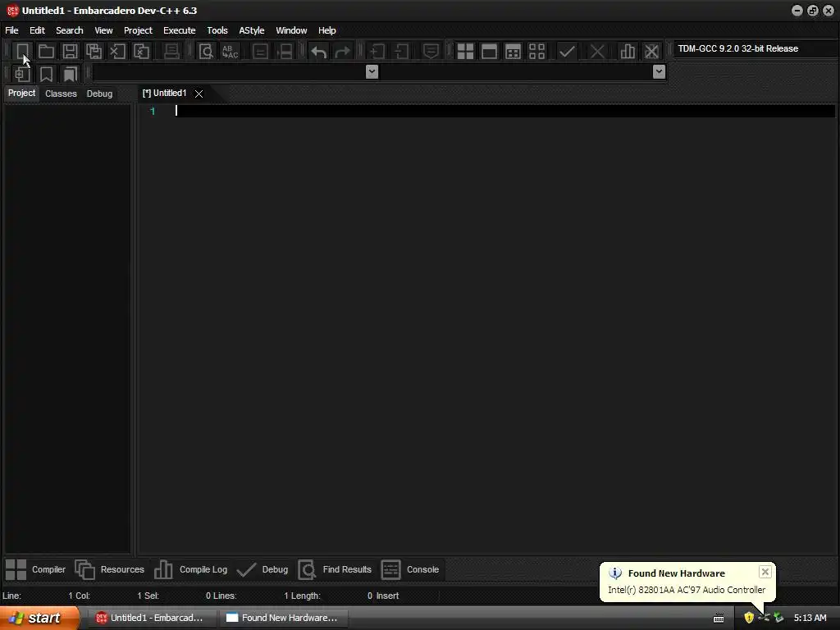Screen dimensions: 840x630
Task: Open the Console bottom tab
Action: click(x=410, y=569)
